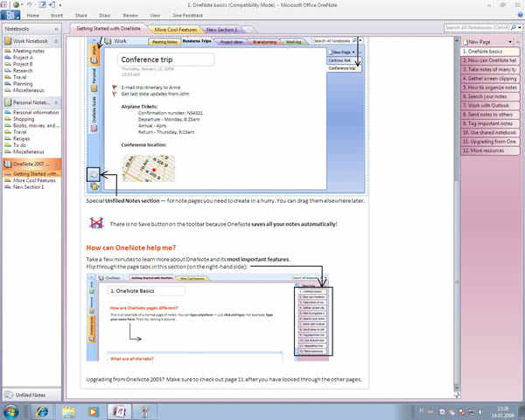This screenshot has width=525, height=420.
Task: Collapse the Work Notebook section list
Action: (56, 41)
